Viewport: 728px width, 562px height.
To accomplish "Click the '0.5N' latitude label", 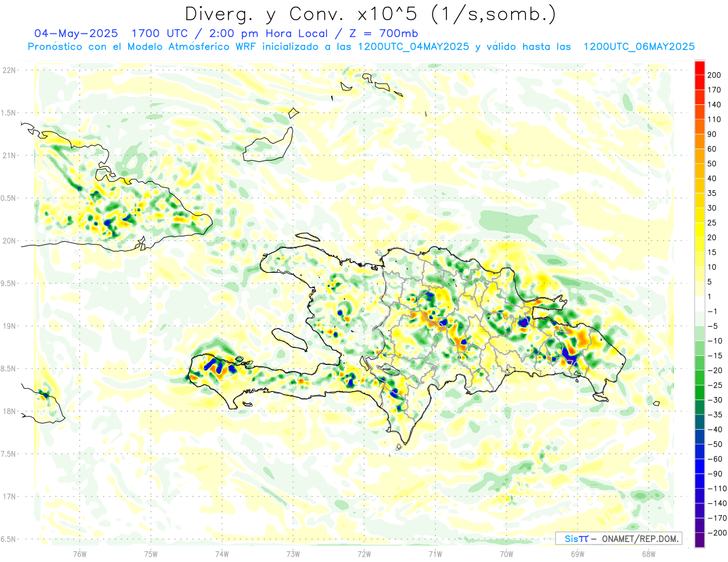I will tap(9, 198).
